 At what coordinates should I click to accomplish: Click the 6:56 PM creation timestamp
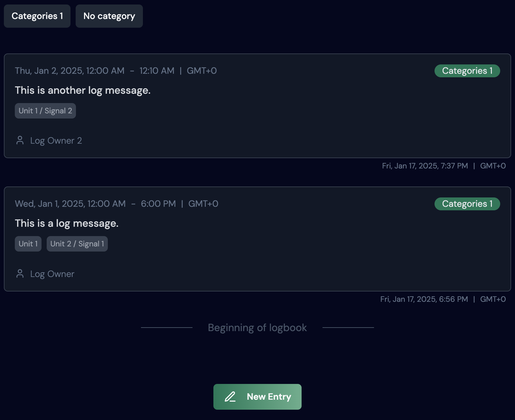443,299
